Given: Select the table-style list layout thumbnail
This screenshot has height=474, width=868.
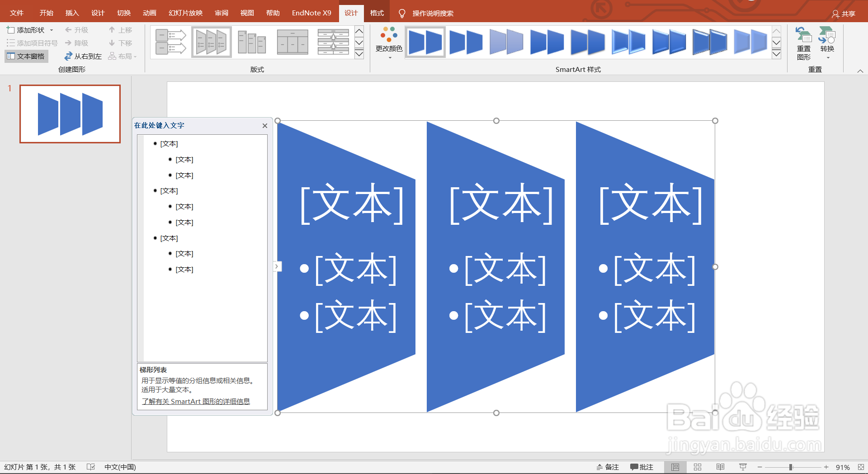Looking at the screenshot, I should coord(292,42).
